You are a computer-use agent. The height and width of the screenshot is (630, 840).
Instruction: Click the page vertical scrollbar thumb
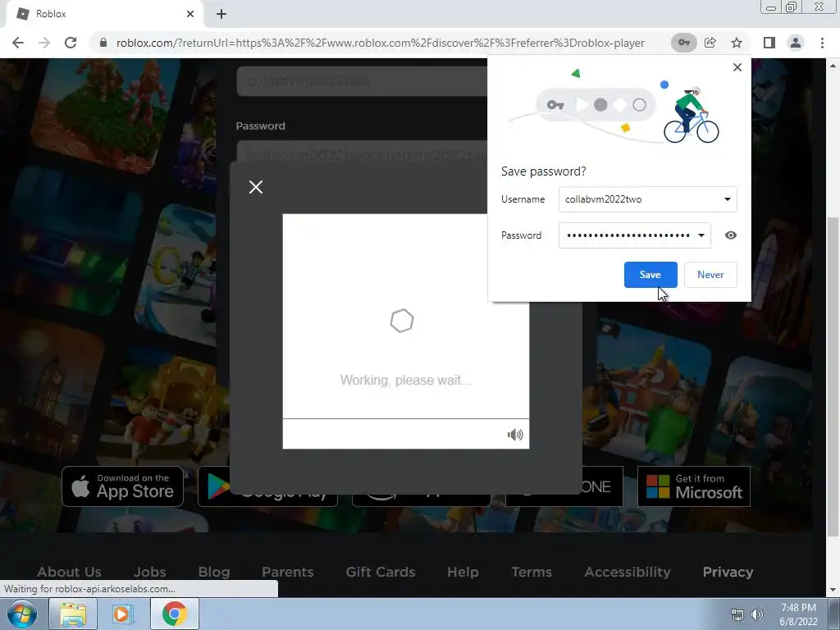click(833, 377)
